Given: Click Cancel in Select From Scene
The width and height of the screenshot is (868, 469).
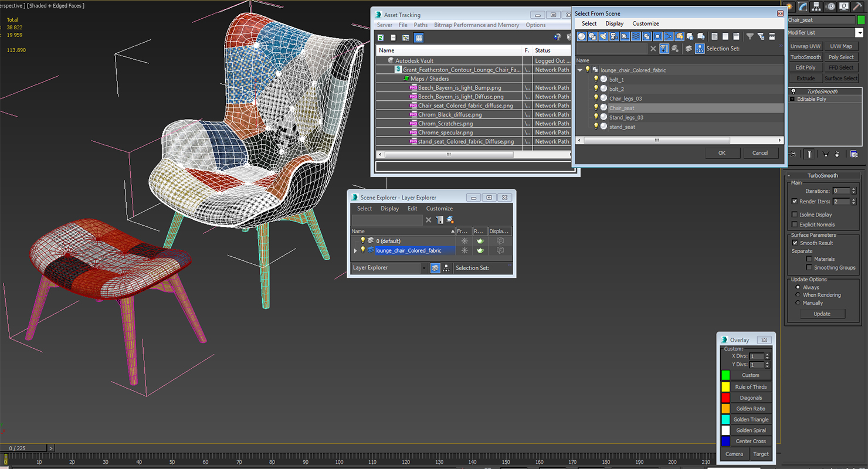Looking at the screenshot, I should click(760, 153).
